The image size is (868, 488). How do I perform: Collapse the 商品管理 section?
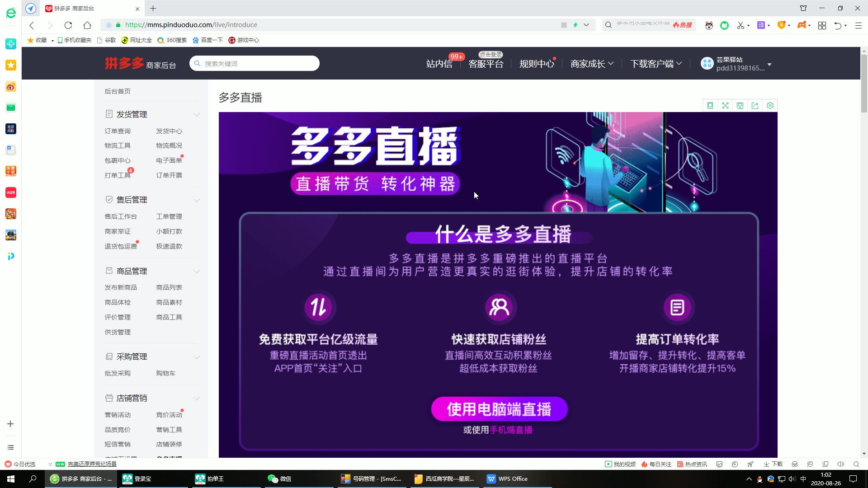(x=197, y=272)
